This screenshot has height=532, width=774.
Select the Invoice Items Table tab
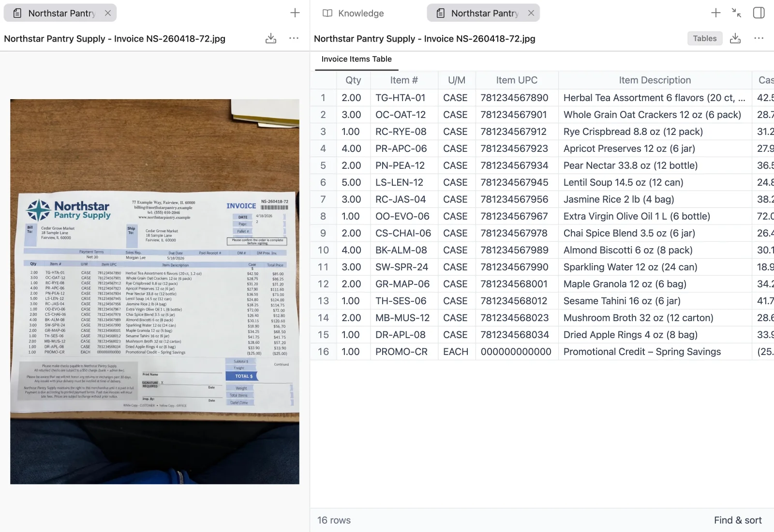click(357, 59)
